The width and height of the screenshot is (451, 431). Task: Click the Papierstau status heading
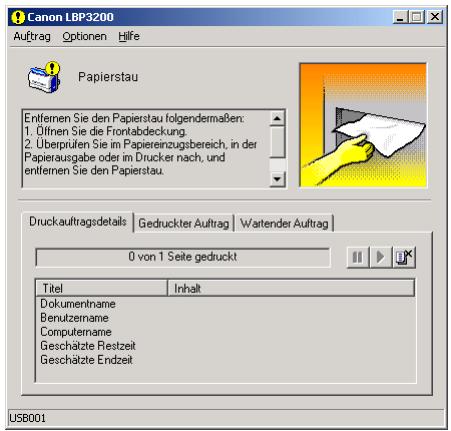point(108,77)
